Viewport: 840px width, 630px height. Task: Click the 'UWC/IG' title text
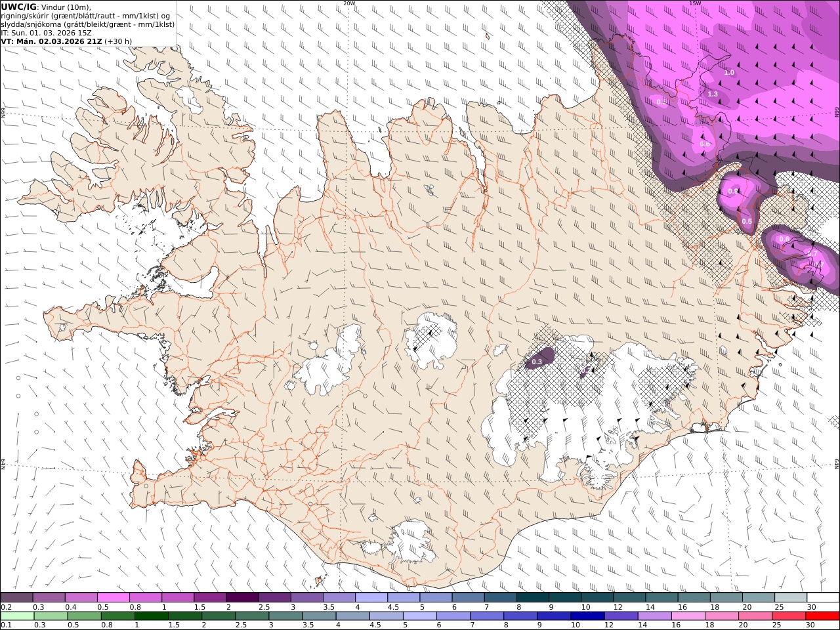18,7
